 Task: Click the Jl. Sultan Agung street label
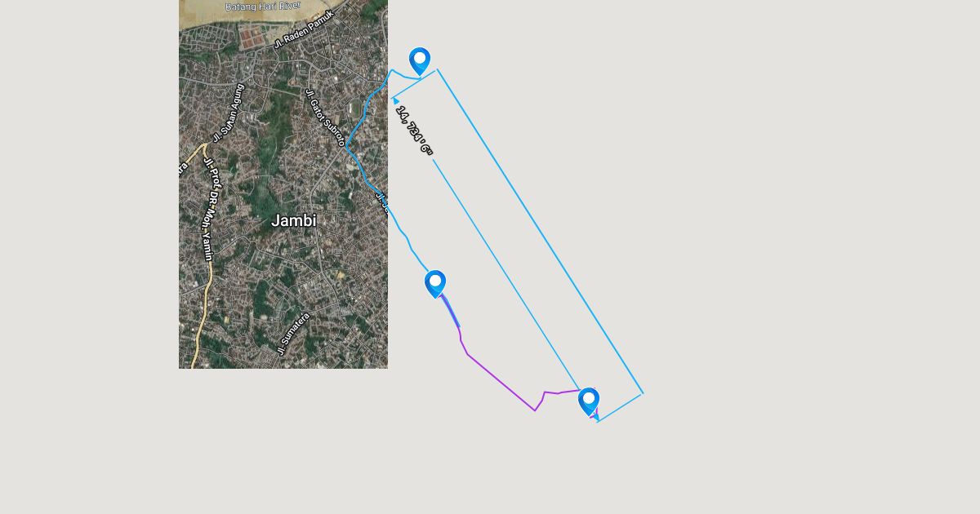pyautogui.click(x=228, y=112)
